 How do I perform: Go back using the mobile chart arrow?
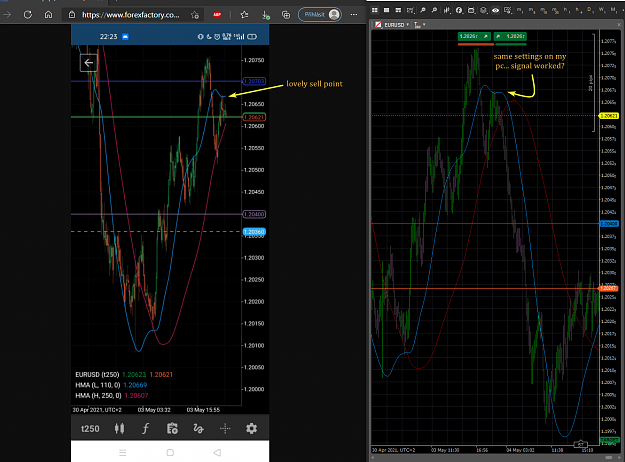click(x=88, y=63)
